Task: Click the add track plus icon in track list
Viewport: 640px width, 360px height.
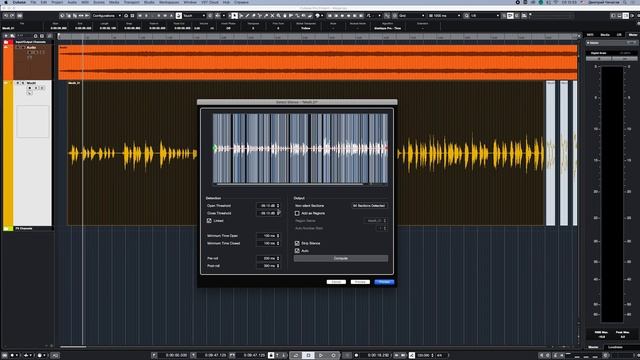Action: click(x=6, y=36)
